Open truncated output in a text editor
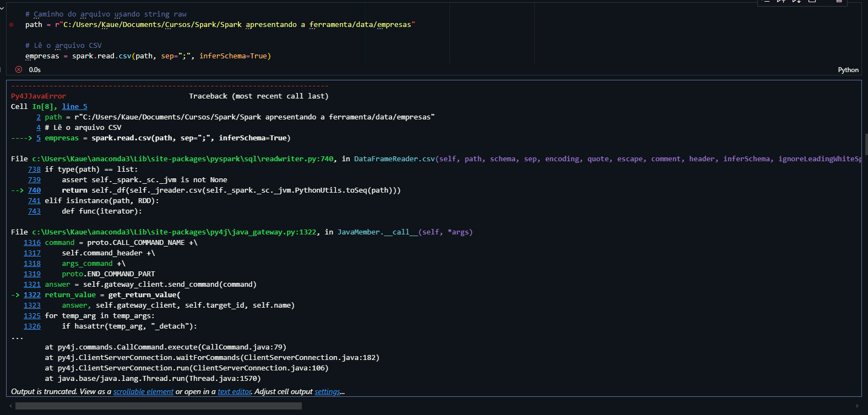This screenshot has width=868, height=415. tap(235, 392)
